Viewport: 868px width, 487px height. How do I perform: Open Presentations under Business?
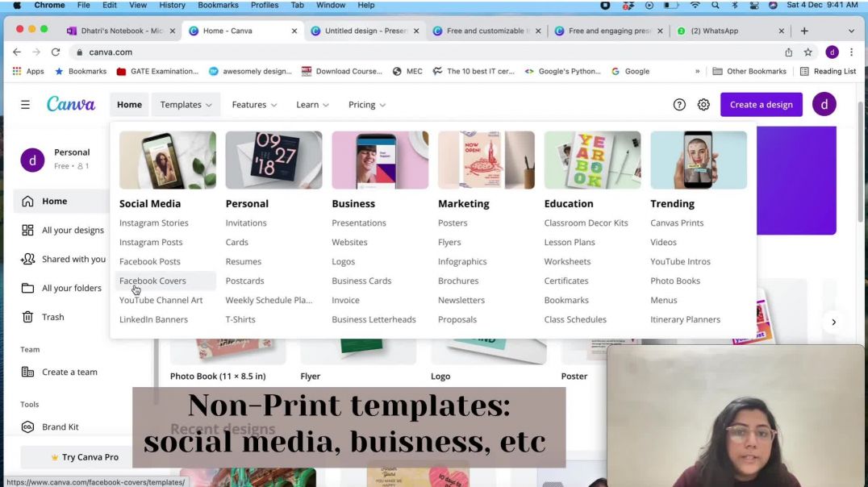359,223
